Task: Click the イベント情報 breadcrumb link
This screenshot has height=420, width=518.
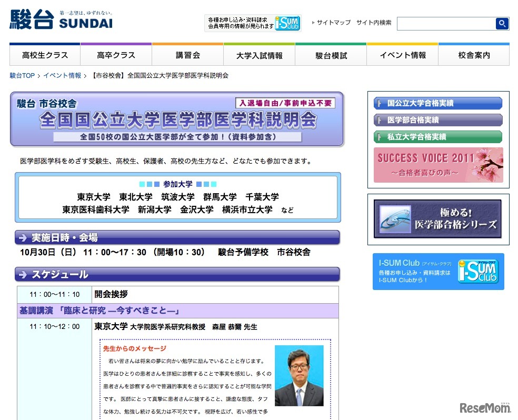Action: (62, 76)
